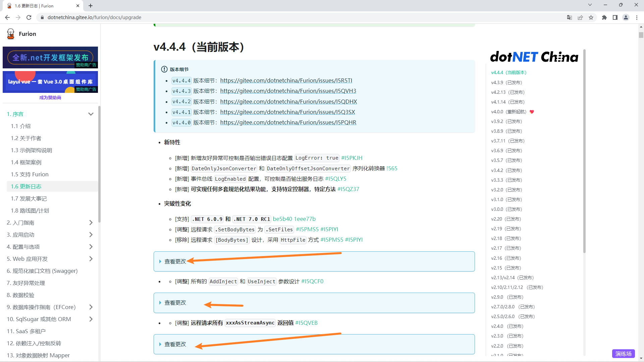Open the Chrome profile avatar
The width and height of the screenshot is (644, 362).
[626, 17]
